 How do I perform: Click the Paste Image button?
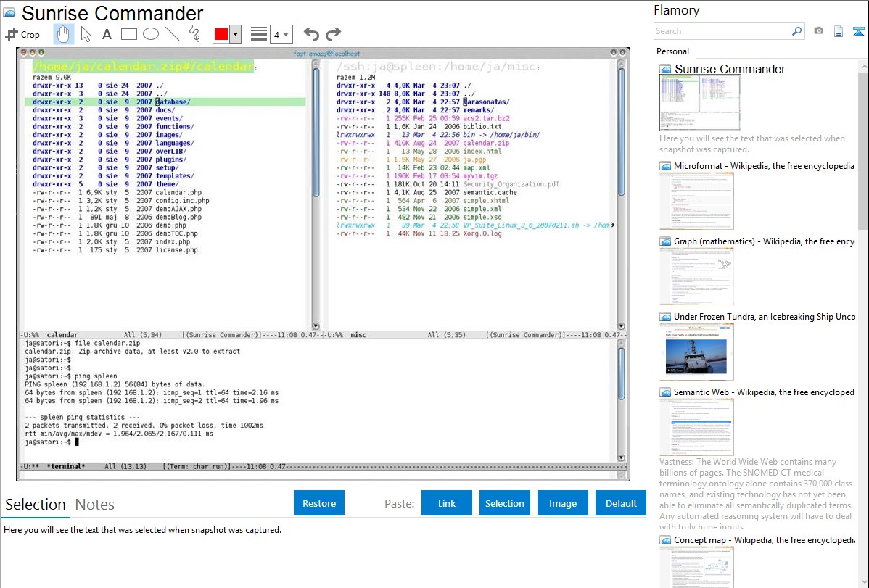(562, 503)
